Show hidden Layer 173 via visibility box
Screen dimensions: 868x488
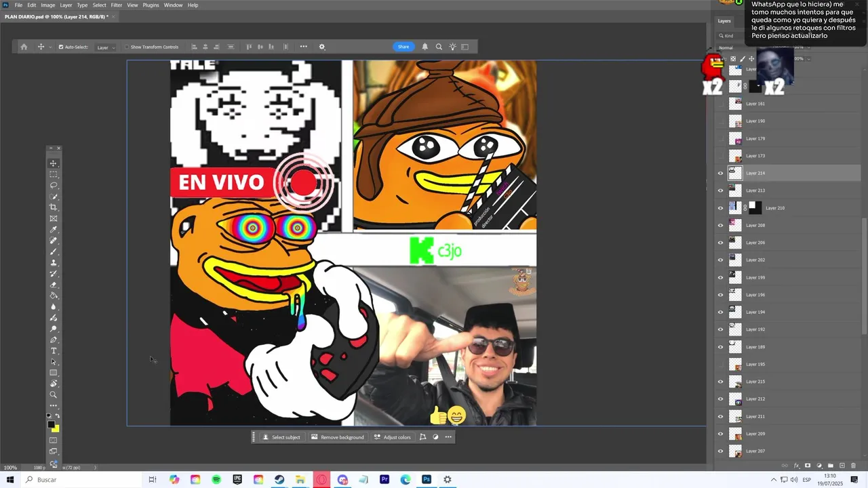[720, 156]
